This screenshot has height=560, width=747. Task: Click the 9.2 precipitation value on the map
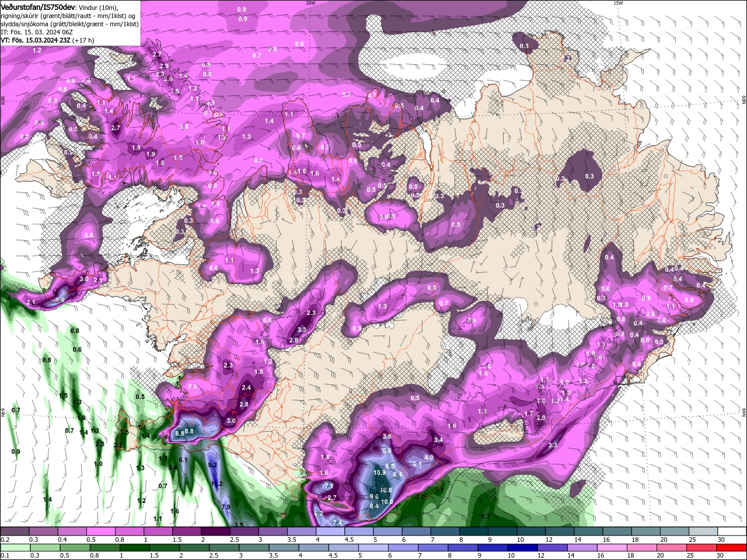(212, 465)
